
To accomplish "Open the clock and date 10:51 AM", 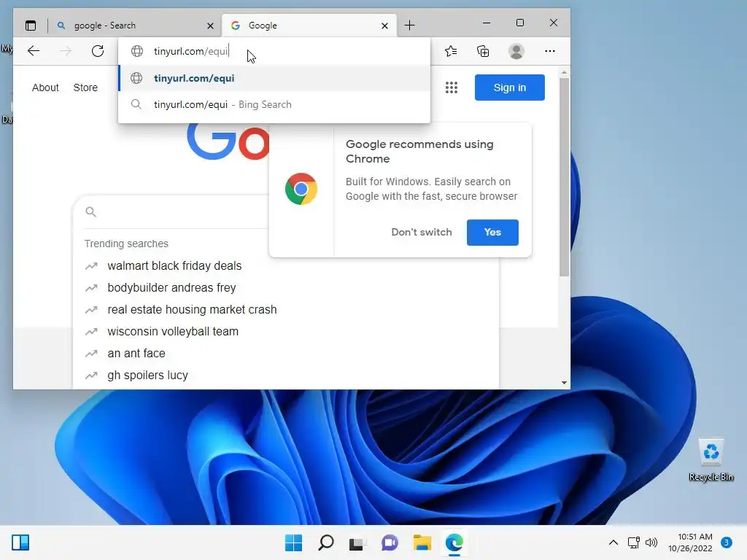I will tap(690, 542).
